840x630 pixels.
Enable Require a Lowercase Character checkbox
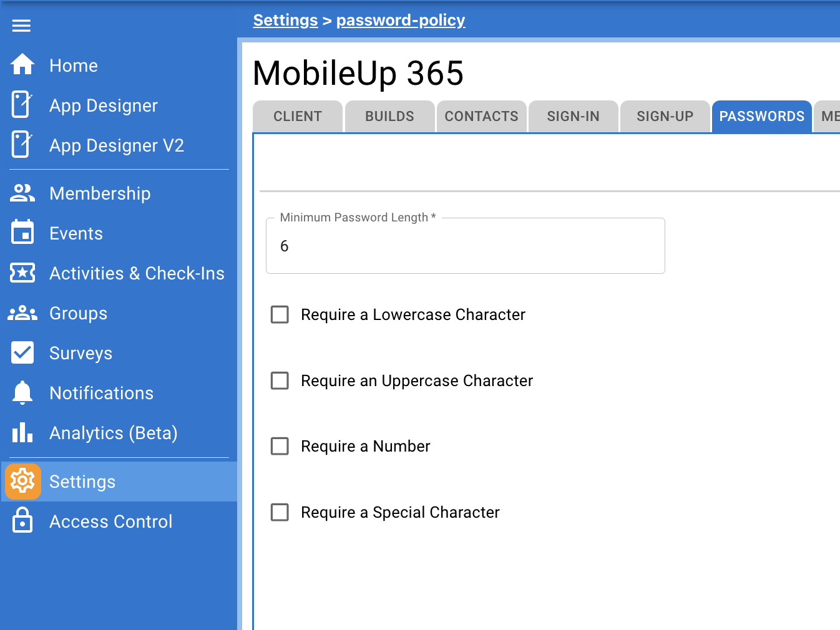point(280,314)
